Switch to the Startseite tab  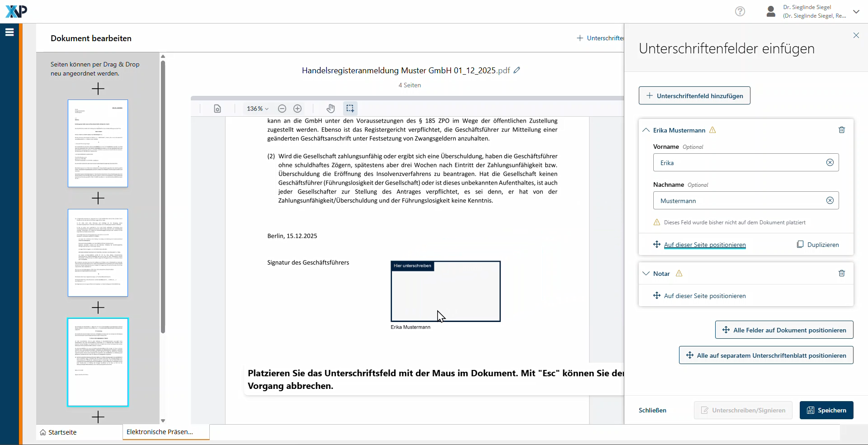(58, 432)
